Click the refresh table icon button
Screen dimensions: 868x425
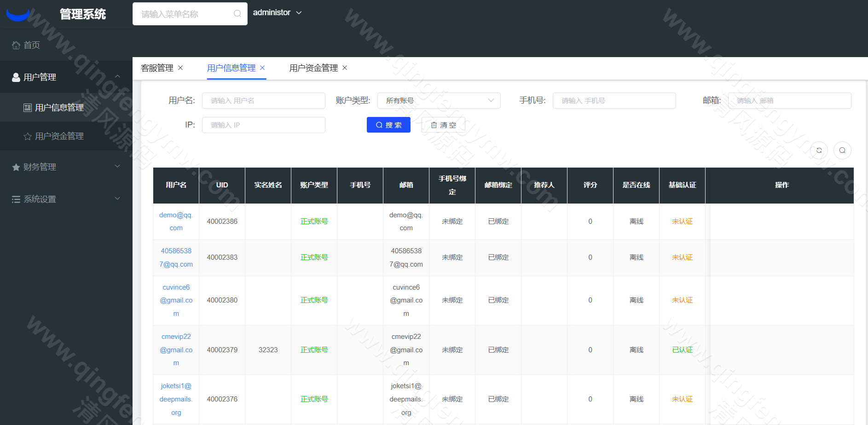(819, 150)
